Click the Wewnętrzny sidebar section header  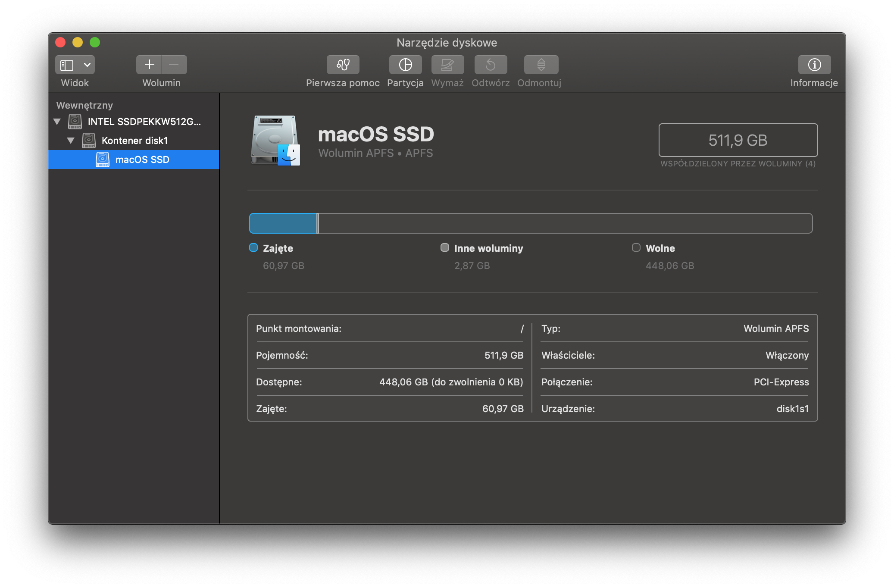coord(84,105)
